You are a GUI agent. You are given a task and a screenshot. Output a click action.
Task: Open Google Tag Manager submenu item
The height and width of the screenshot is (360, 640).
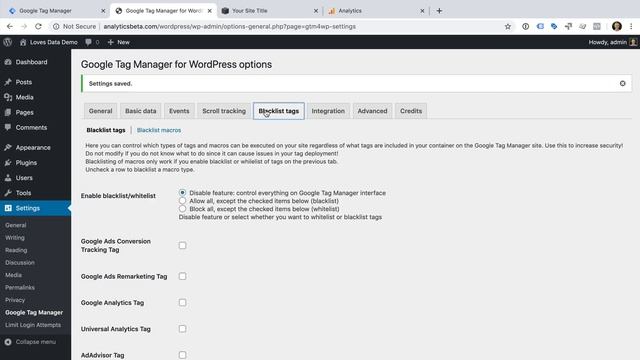point(34,313)
